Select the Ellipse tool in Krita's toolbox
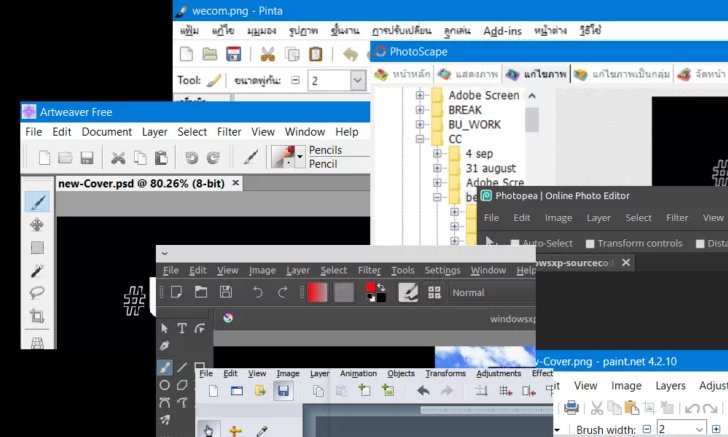The image size is (728, 437). (x=164, y=385)
